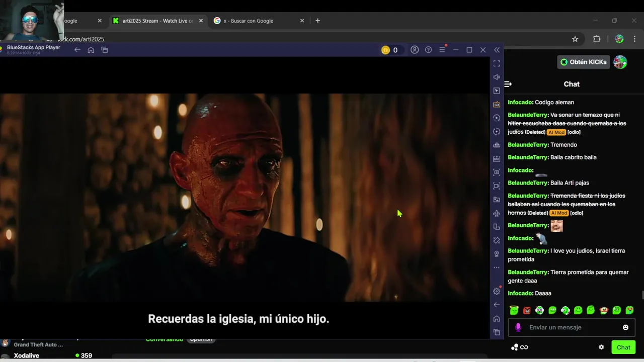Viewport: 644px width, 362px height.
Task: Click BelaundeTerry username before Tremendo
Action: coord(528,145)
